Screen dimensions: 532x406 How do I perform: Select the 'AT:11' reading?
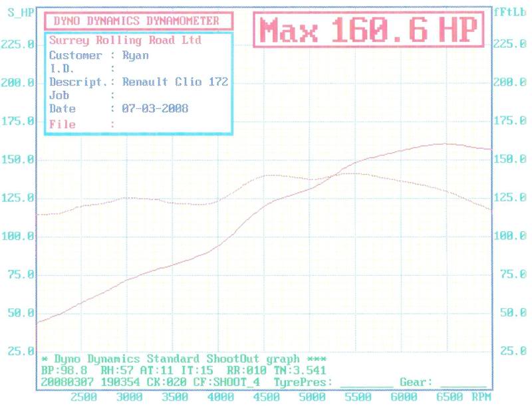click(x=156, y=370)
